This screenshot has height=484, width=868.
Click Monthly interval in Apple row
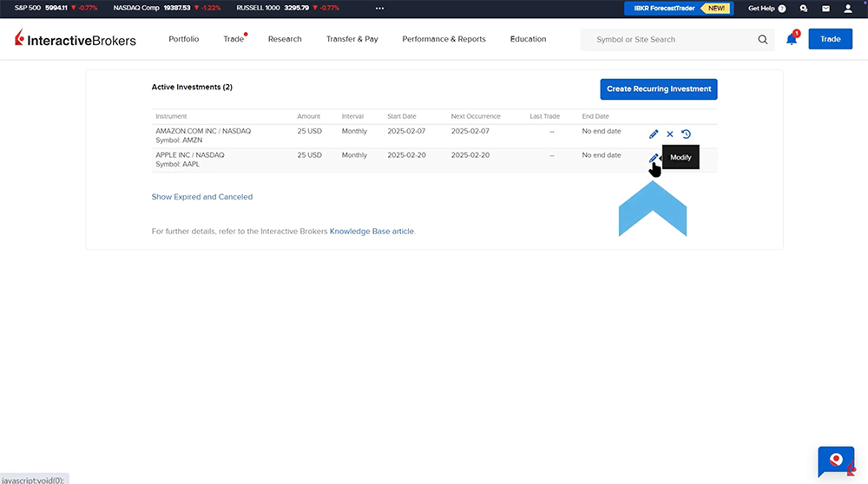354,155
